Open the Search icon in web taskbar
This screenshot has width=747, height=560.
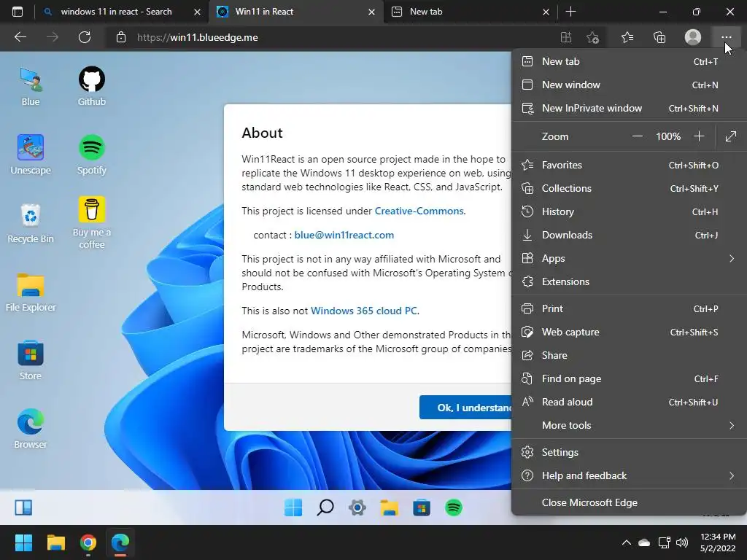pyautogui.click(x=325, y=507)
